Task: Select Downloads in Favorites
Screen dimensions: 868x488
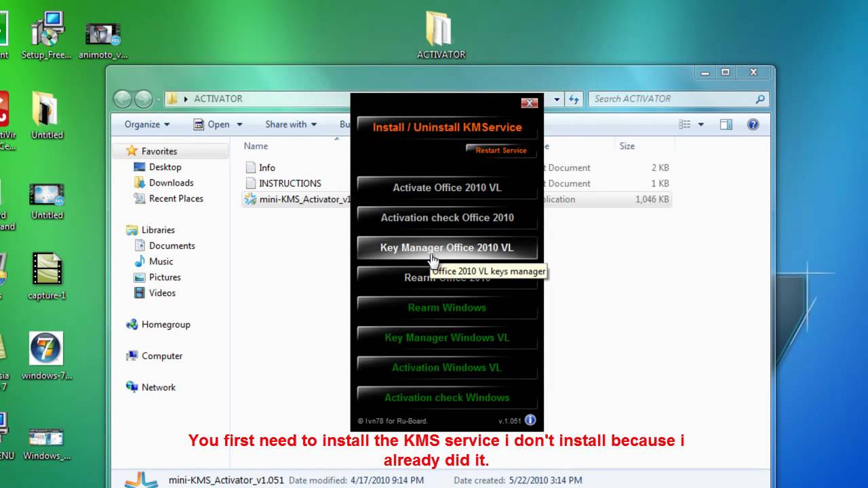Action: tap(171, 182)
